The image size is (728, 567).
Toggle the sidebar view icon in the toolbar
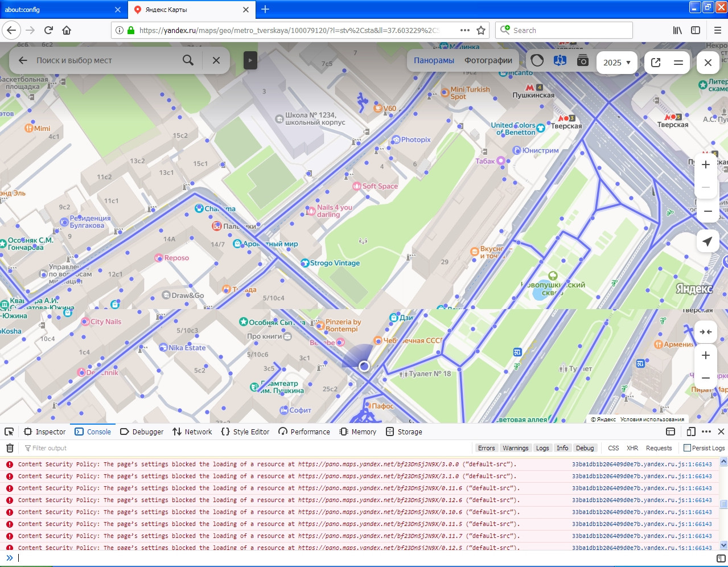click(x=696, y=30)
